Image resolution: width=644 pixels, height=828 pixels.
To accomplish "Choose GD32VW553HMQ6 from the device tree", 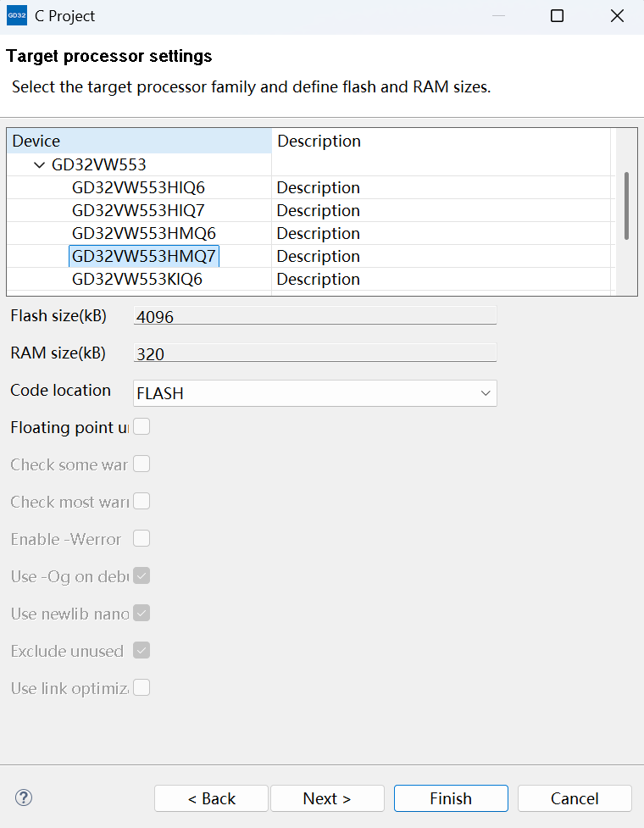I will point(144,233).
